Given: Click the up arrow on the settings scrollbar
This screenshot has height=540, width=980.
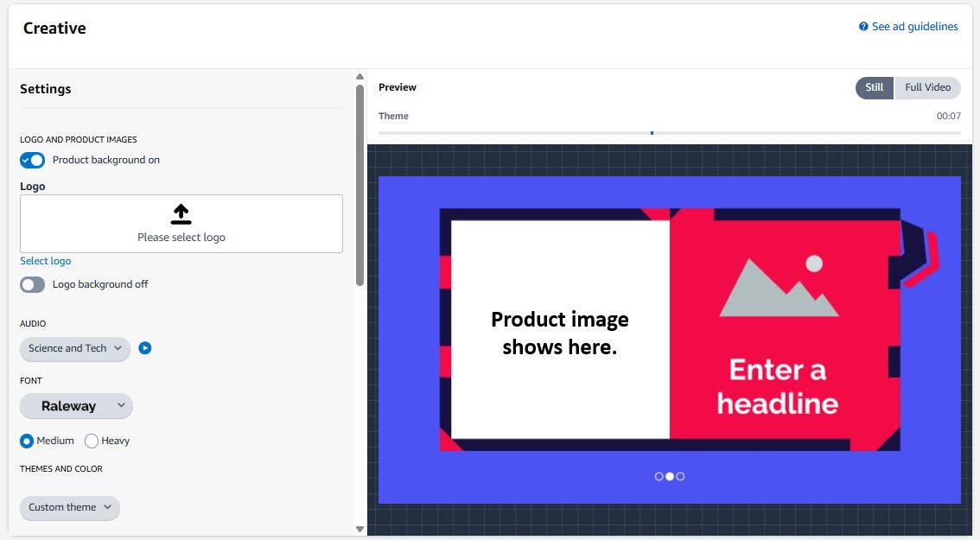Looking at the screenshot, I should (360, 76).
